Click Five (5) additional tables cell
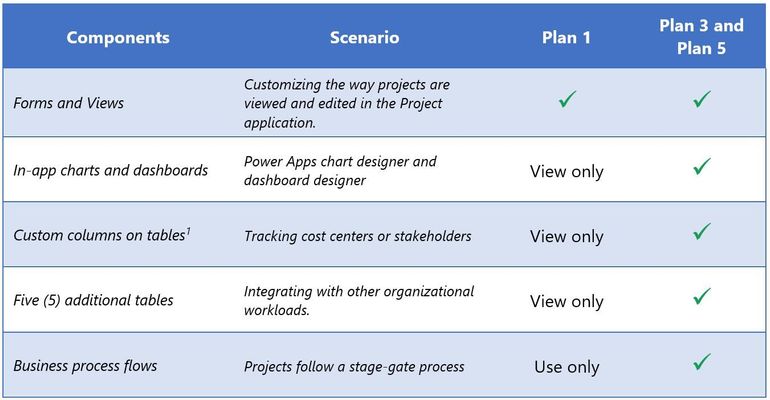The width and height of the screenshot is (770, 400). 93,300
